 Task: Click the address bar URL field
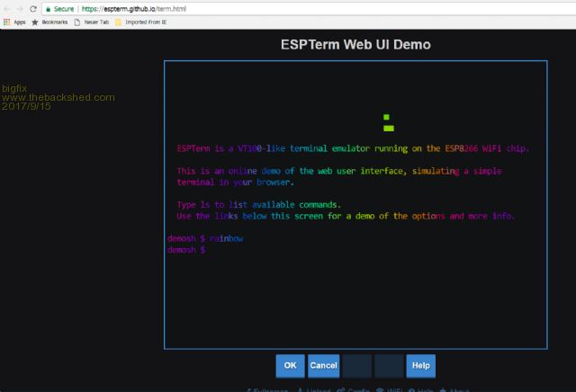coord(270,8)
